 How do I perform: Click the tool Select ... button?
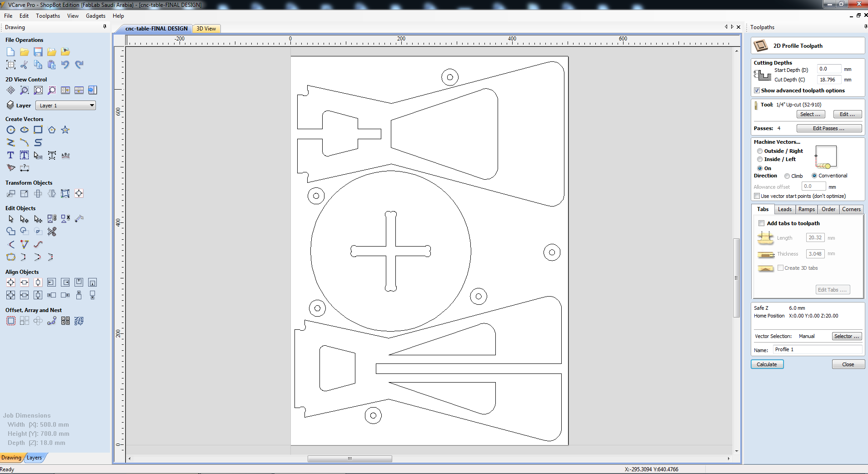point(811,114)
